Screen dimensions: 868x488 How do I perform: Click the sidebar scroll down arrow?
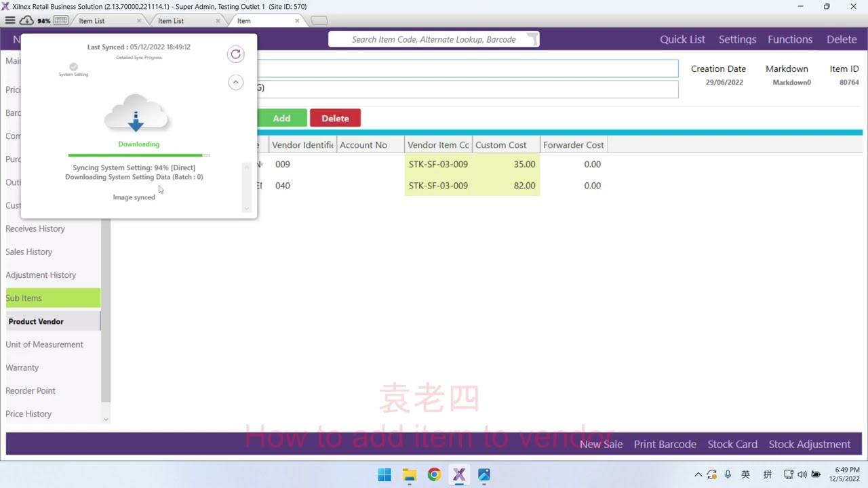(x=106, y=420)
